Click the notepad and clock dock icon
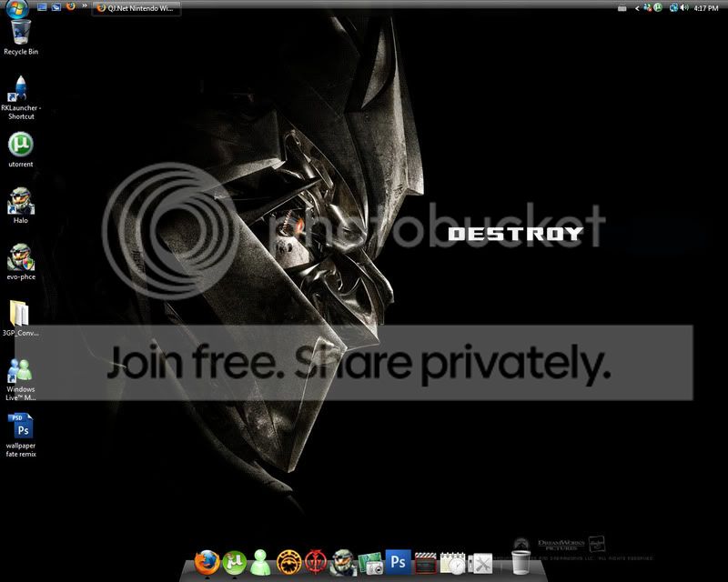 [x=452, y=563]
